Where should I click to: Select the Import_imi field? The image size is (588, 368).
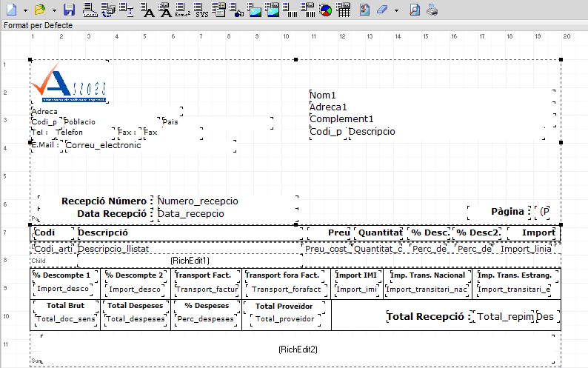(x=358, y=290)
